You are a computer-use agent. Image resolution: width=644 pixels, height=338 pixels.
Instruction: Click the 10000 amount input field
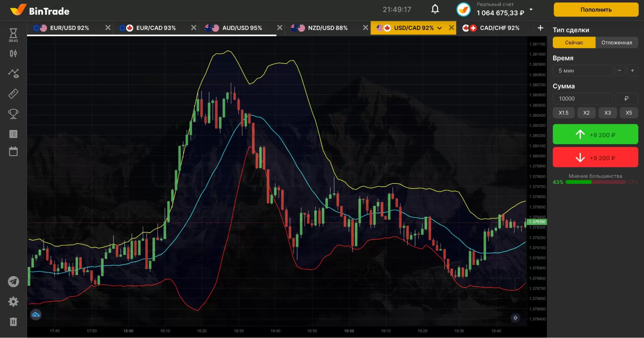(582, 99)
